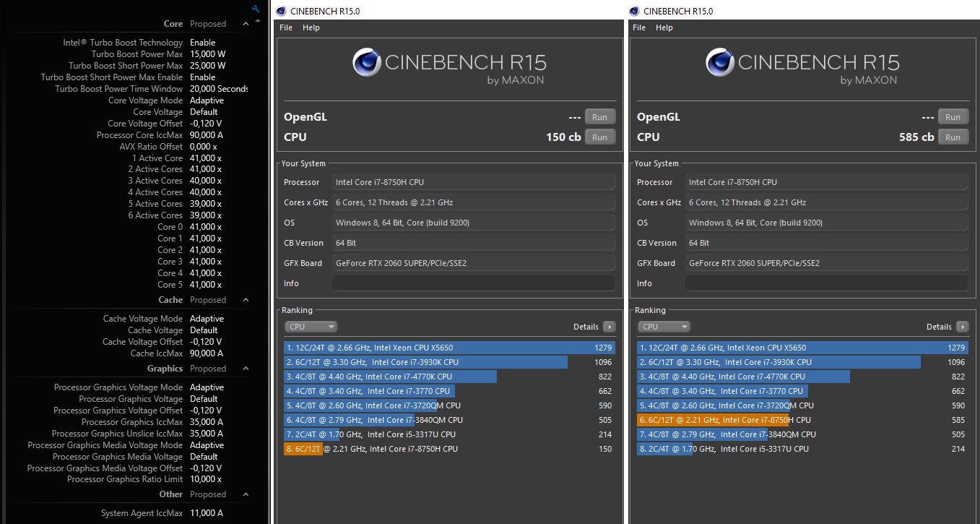Select i5-3317U ranking row in left window
This screenshot has height=524, width=980.
tap(449, 434)
